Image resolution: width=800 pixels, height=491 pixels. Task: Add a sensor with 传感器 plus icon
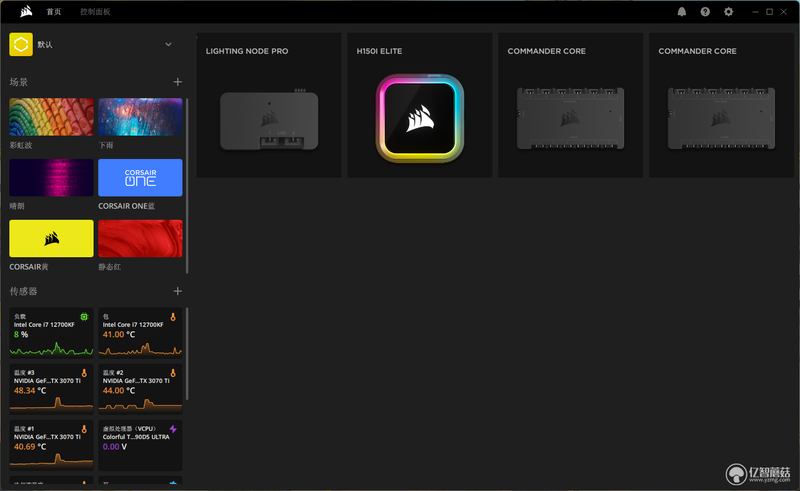click(178, 291)
